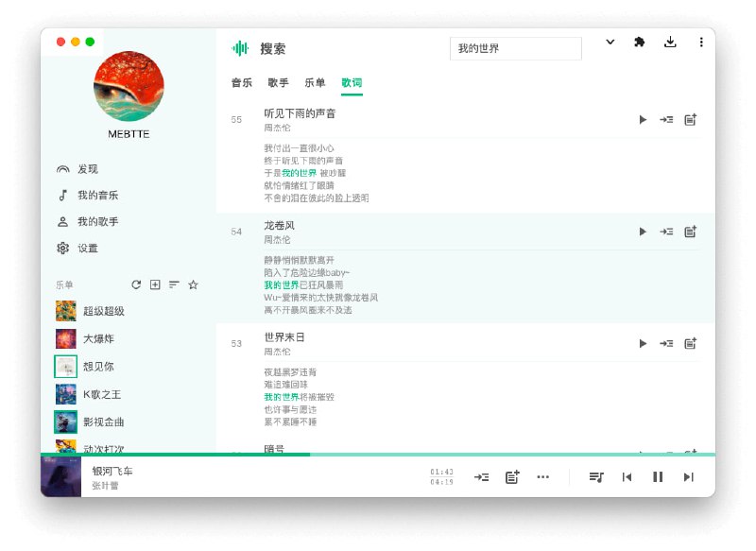Add 听见下雨的声音 to a playlist
The height and width of the screenshot is (551, 756).
(691, 119)
